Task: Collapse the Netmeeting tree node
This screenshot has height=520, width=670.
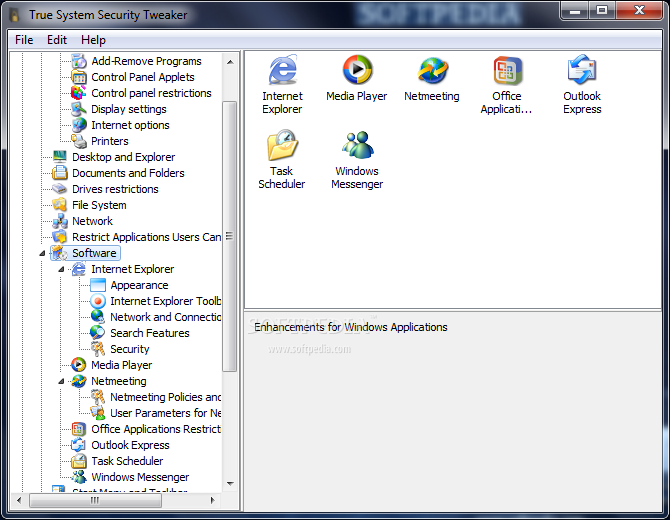Action: (61, 381)
